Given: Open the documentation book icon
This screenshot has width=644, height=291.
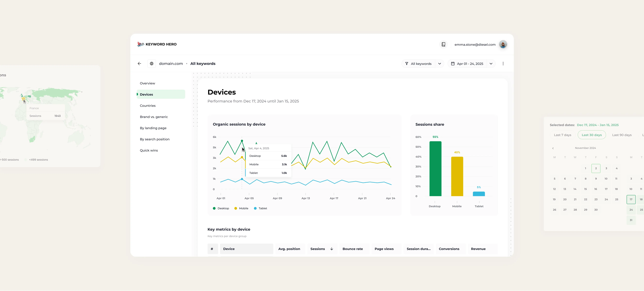Looking at the screenshot, I should pos(443,44).
